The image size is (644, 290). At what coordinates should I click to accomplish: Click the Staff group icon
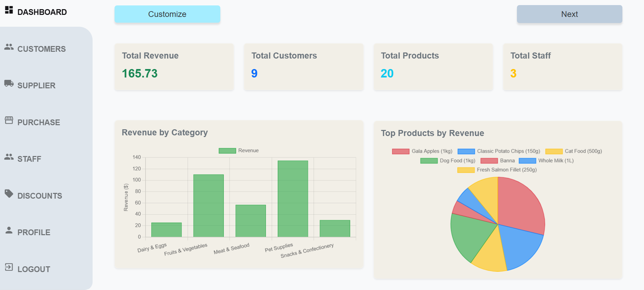[9, 157]
